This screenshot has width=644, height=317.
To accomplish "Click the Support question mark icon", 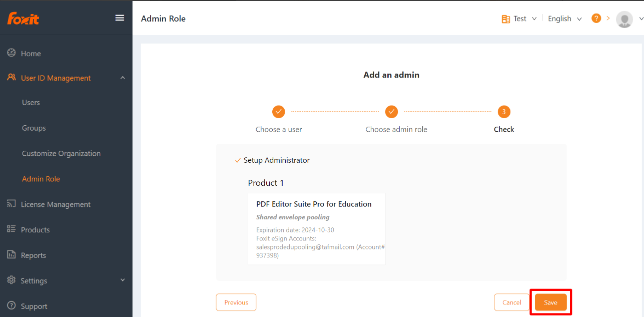I will click(11, 305).
